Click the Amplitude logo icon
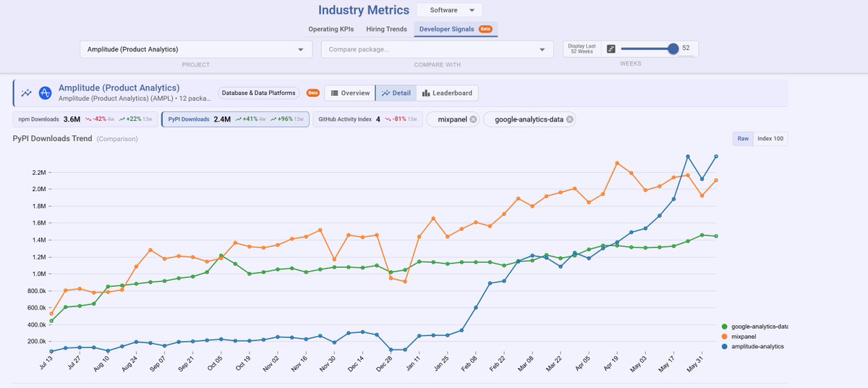The width and height of the screenshot is (868, 388). [46, 93]
